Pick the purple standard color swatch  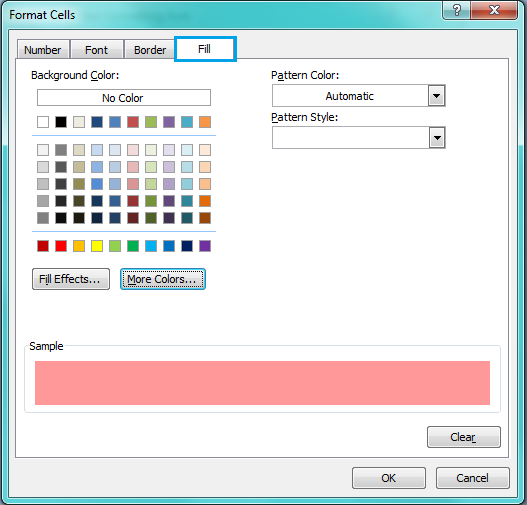[x=205, y=246]
